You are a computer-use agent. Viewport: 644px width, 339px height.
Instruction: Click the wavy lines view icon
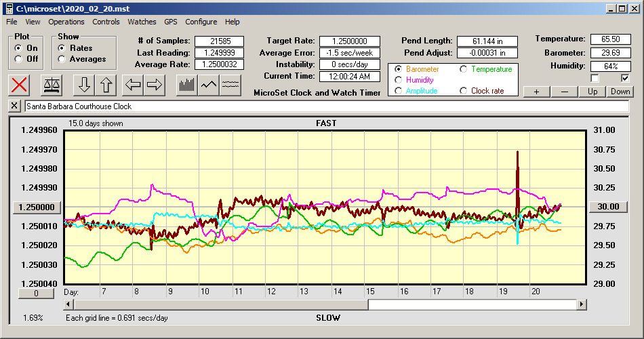click(230, 85)
